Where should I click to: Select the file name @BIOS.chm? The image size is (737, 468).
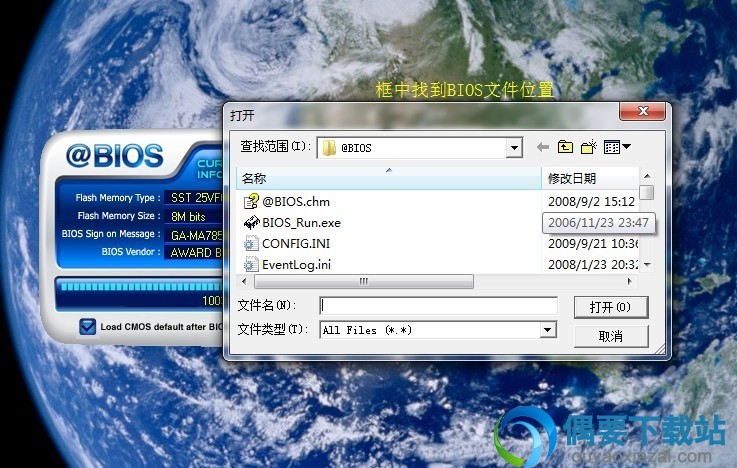(296, 202)
